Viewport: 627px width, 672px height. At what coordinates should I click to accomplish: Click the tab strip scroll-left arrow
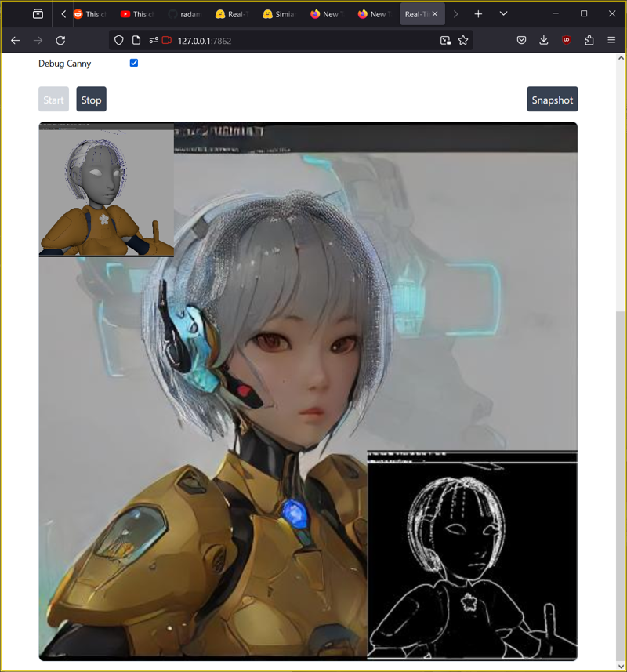click(63, 14)
